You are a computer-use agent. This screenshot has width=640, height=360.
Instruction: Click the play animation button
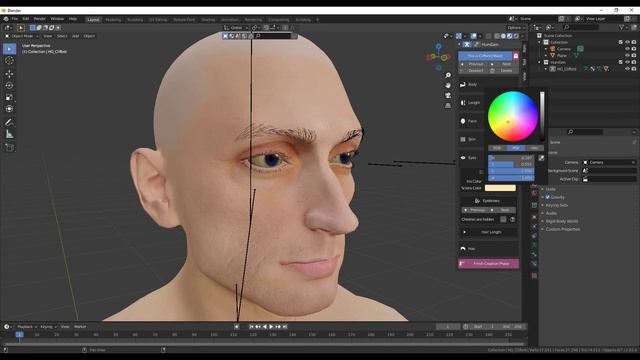[x=271, y=327]
